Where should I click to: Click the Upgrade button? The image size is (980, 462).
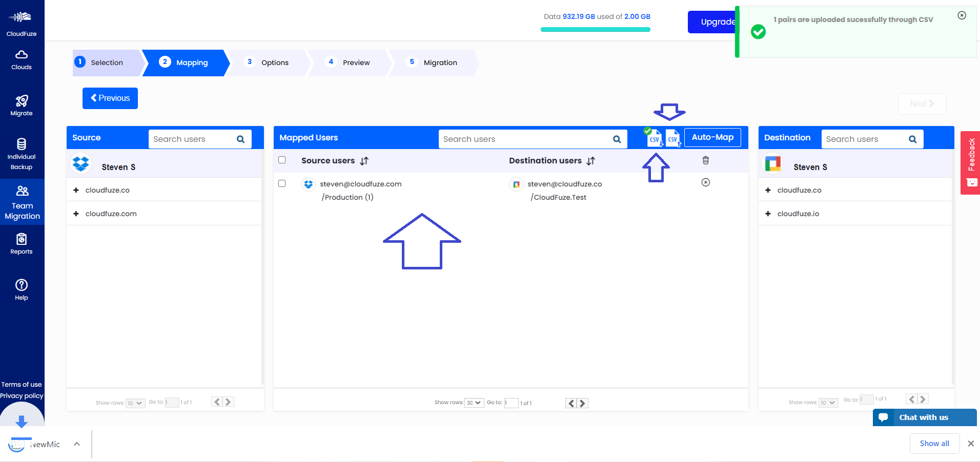712,22
